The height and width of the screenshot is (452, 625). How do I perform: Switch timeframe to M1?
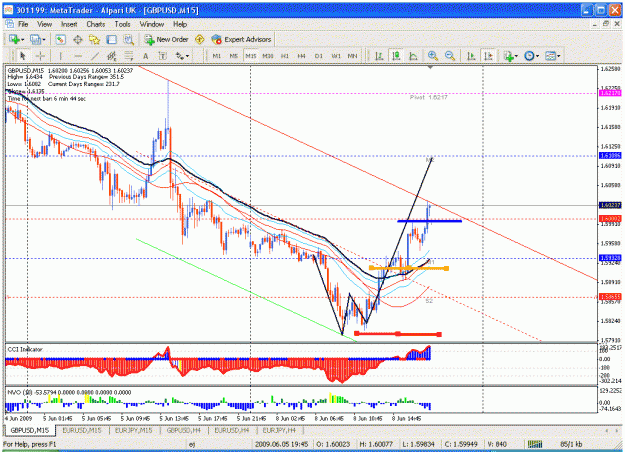pos(216,56)
